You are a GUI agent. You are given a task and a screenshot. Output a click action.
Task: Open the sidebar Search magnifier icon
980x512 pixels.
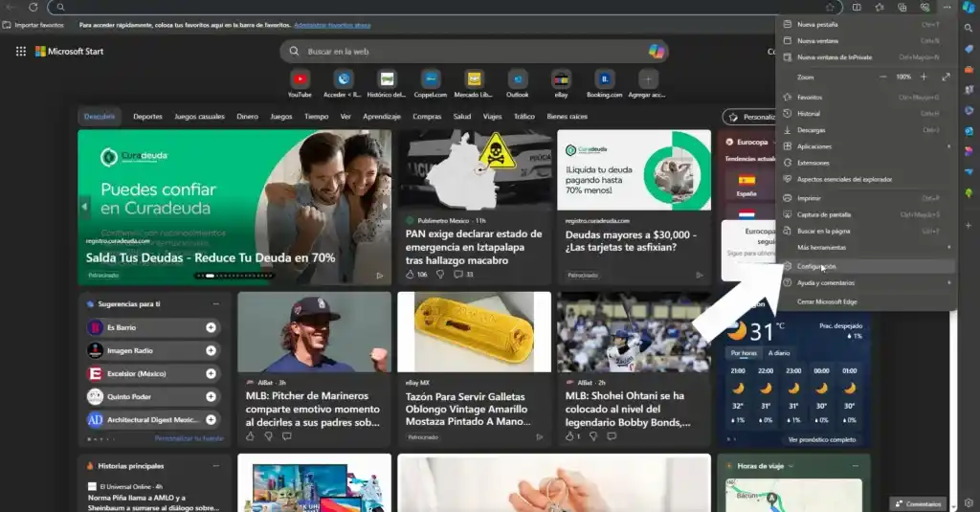(969, 28)
